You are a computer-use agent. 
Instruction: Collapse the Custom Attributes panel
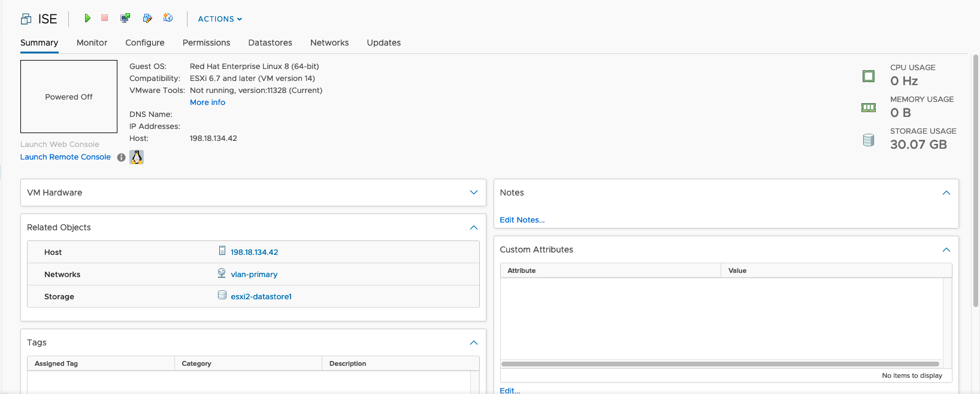[x=946, y=249]
